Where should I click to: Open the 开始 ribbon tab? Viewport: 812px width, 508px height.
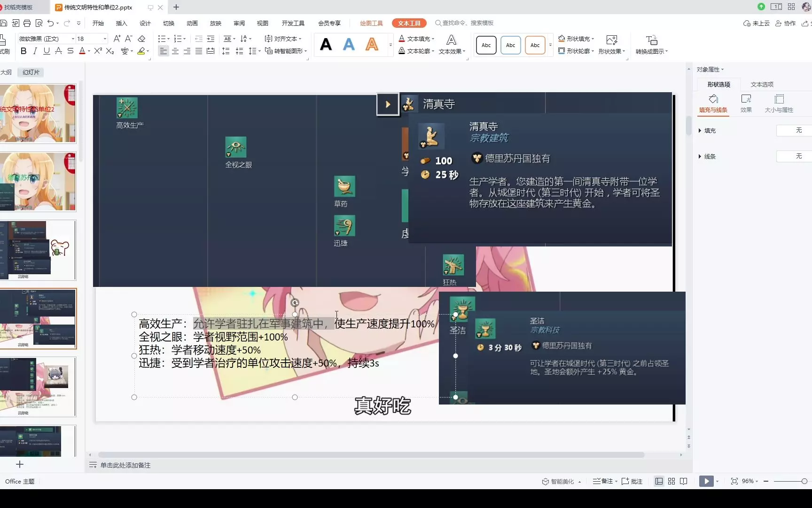[98, 23]
